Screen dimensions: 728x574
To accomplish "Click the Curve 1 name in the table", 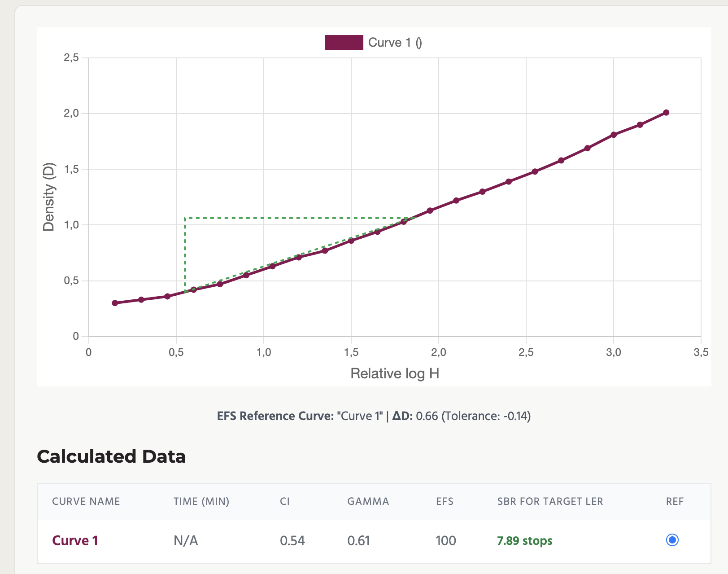I will click(x=75, y=541).
